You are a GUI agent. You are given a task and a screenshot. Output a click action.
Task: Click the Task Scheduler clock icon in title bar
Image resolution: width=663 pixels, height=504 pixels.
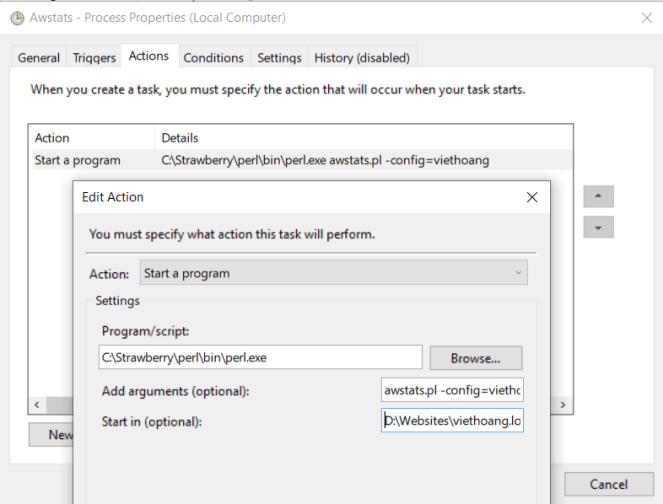pyautogui.click(x=15, y=18)
